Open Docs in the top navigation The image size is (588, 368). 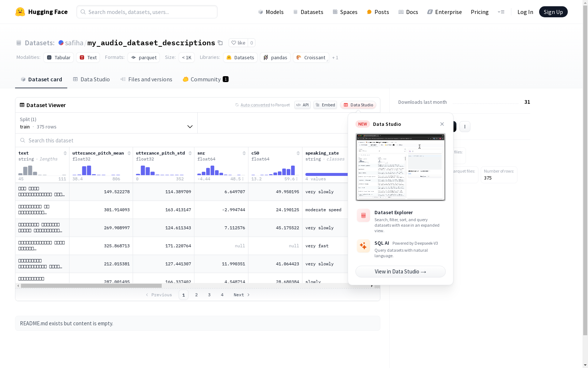(408, 12)
